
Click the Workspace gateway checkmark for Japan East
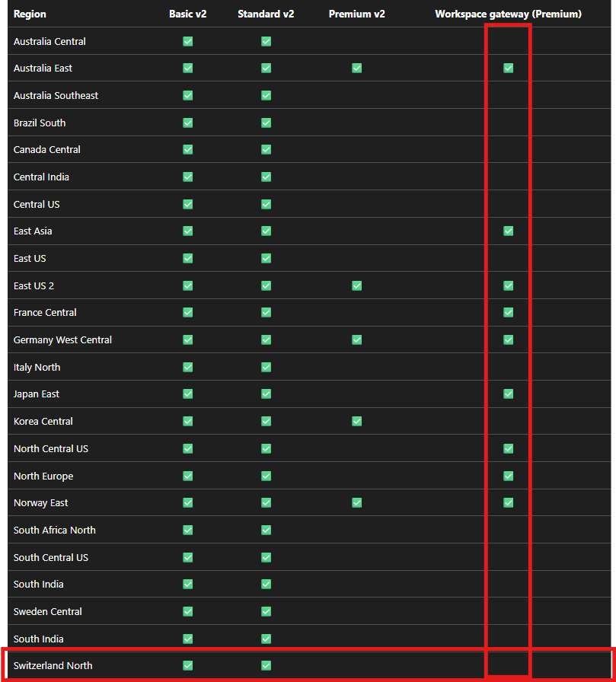click(508, 394)
